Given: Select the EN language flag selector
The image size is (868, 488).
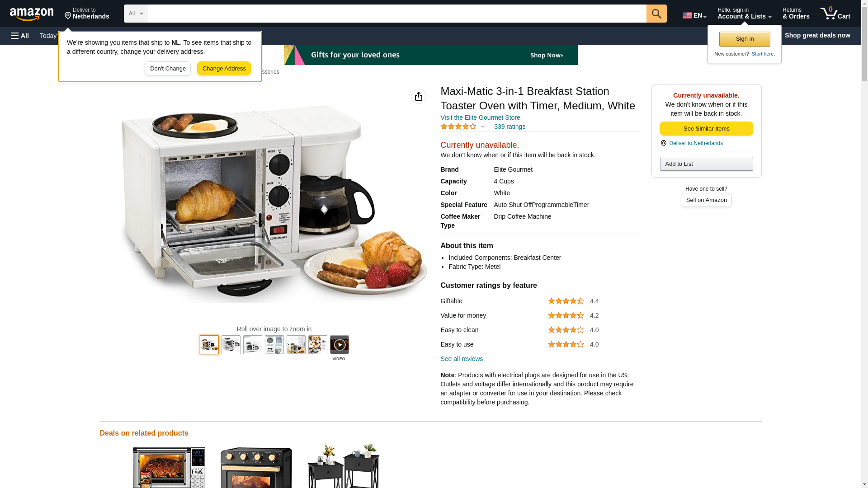Looking at the screenshot, I should click(x=694, y=15).
